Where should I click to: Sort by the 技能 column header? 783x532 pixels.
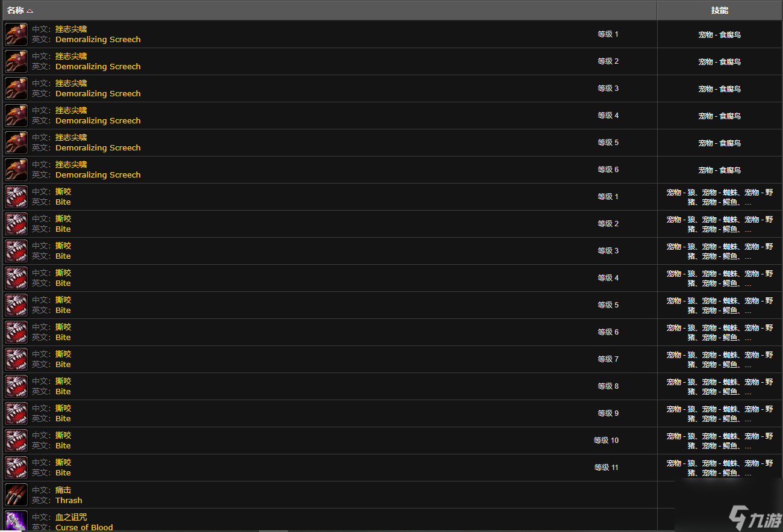pos(719,10)
